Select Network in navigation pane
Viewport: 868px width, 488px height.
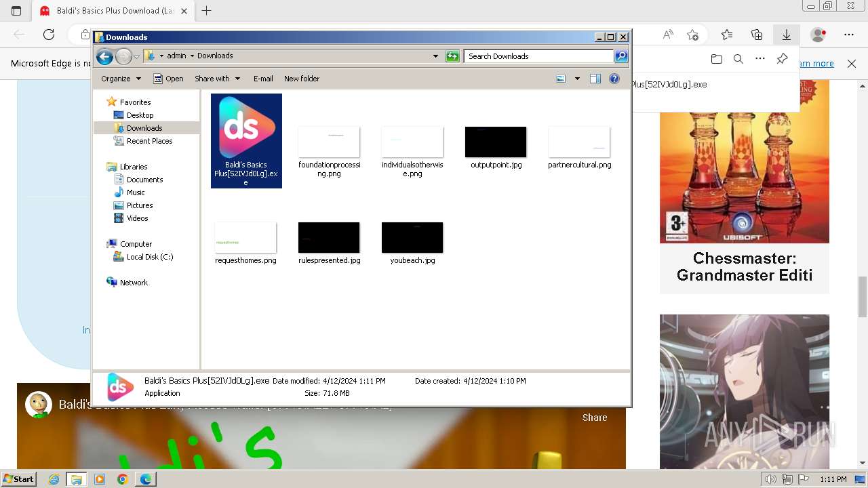[x=134, y=283]
